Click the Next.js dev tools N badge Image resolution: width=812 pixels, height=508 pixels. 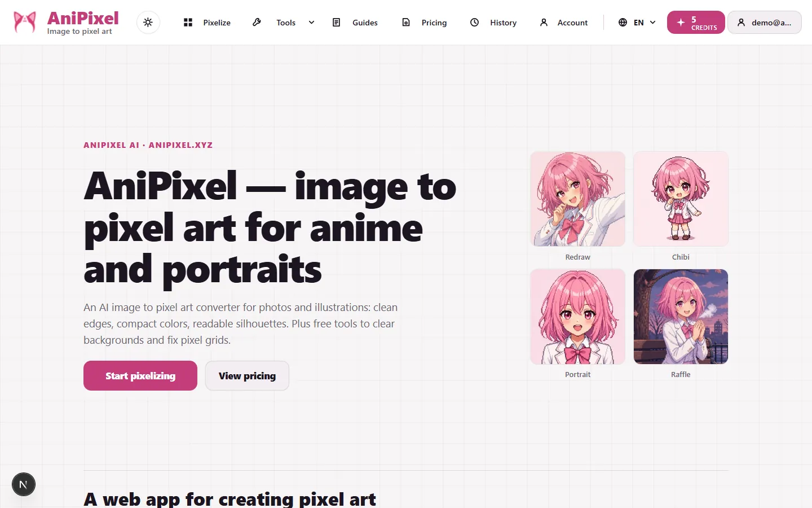click(x=24, y=484)
